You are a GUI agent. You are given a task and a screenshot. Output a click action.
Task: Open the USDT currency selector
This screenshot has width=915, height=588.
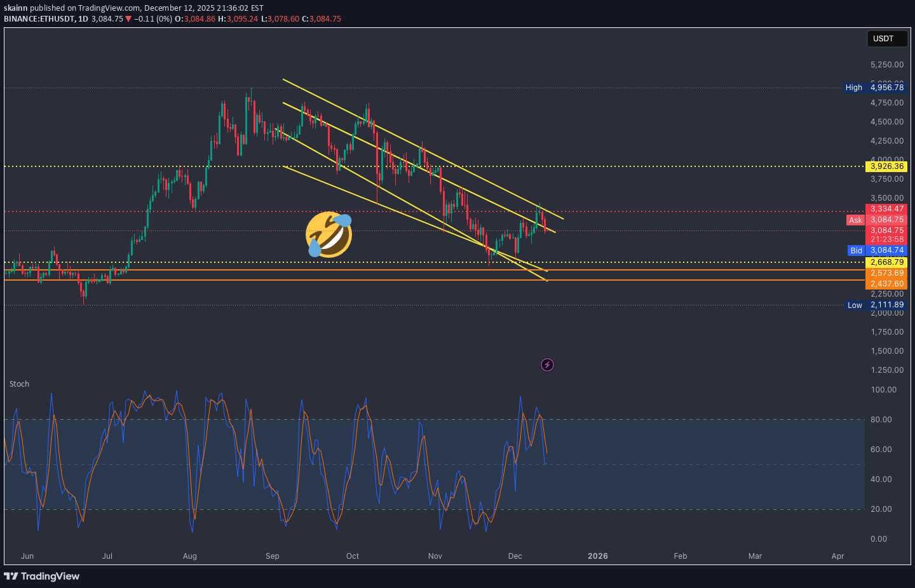coord(886,39)
